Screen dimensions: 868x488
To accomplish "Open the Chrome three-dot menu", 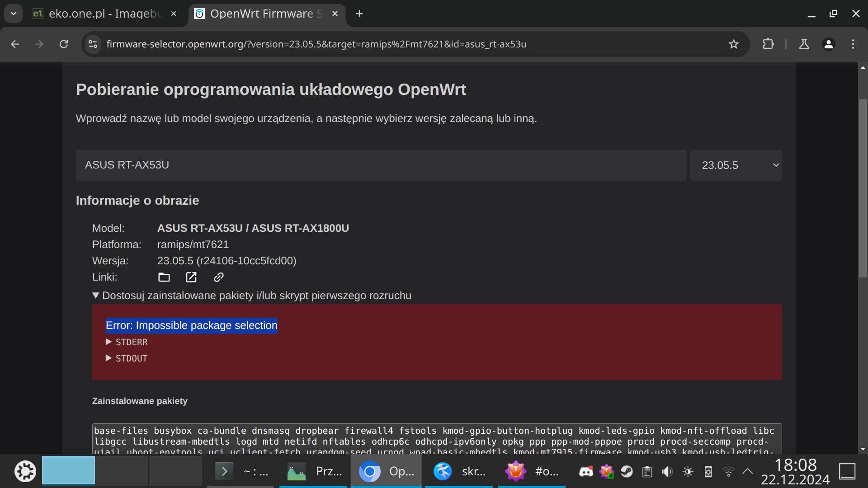I will (853, 44).
